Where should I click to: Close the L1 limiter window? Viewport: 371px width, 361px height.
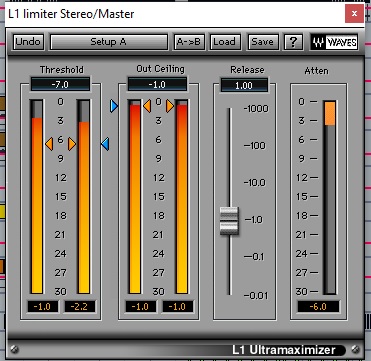pyautogui.click(x=354, y=14)
